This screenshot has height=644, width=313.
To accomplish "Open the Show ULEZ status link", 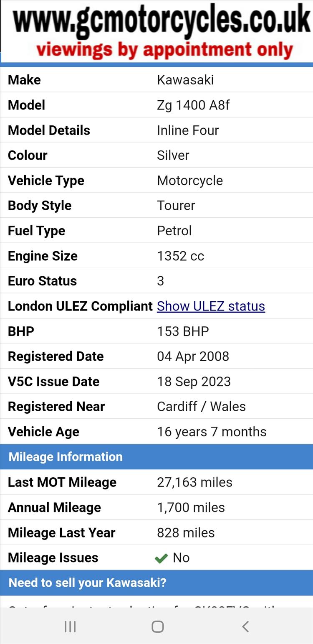I will 211,306.
